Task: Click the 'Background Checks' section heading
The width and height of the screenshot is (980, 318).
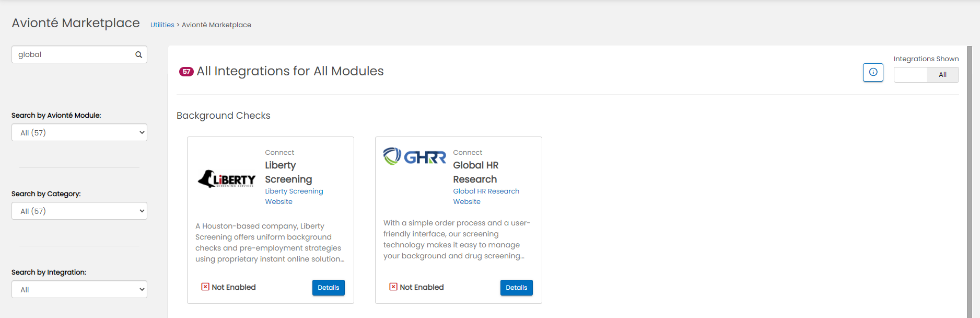Action: tap(224, 116)
